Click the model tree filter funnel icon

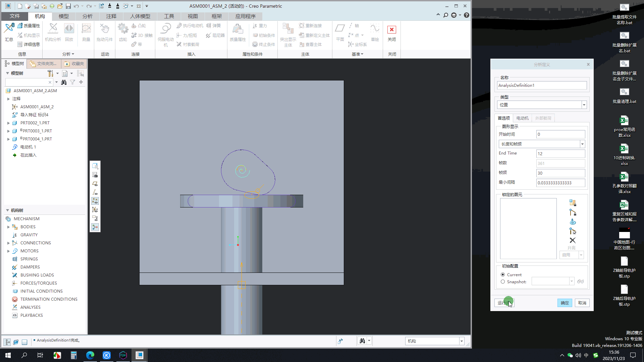72,82
